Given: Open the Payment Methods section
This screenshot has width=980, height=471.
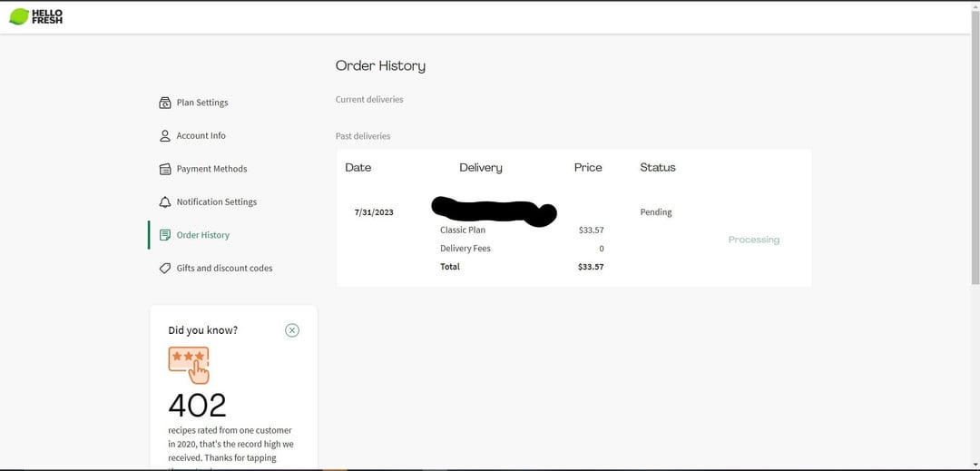Looking at the screenshot, I should point(211,169).
